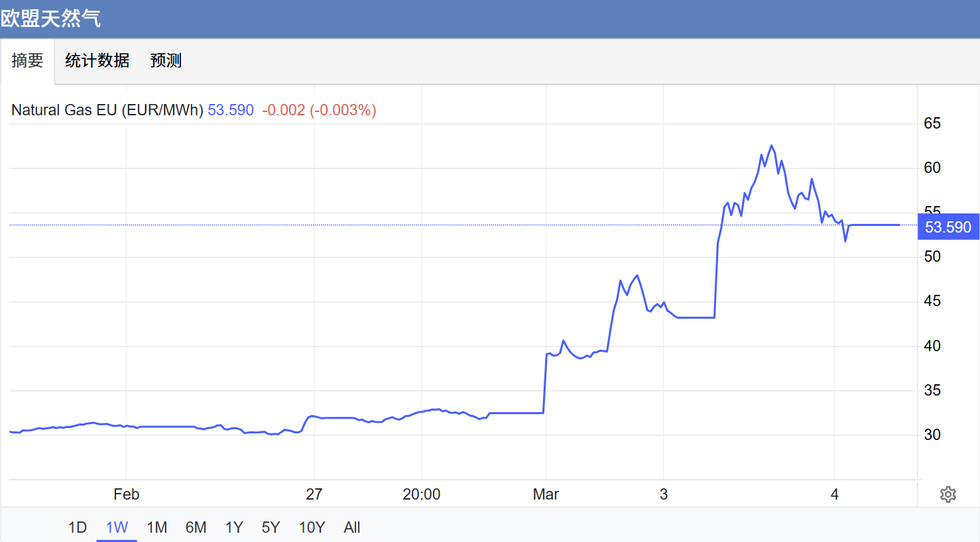Click the Feb label on time axis
Viewport: 980px width, 542px height.
pos(126,494)
